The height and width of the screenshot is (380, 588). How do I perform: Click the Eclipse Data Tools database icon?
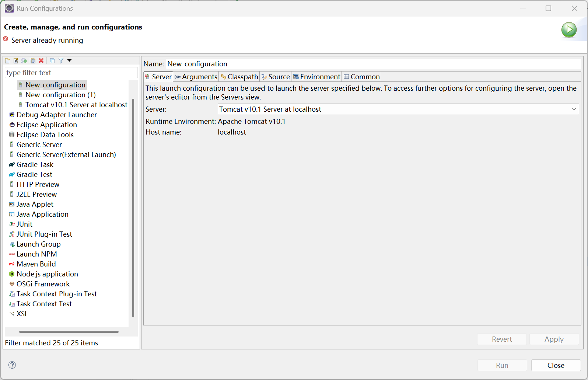pos(12,135)
